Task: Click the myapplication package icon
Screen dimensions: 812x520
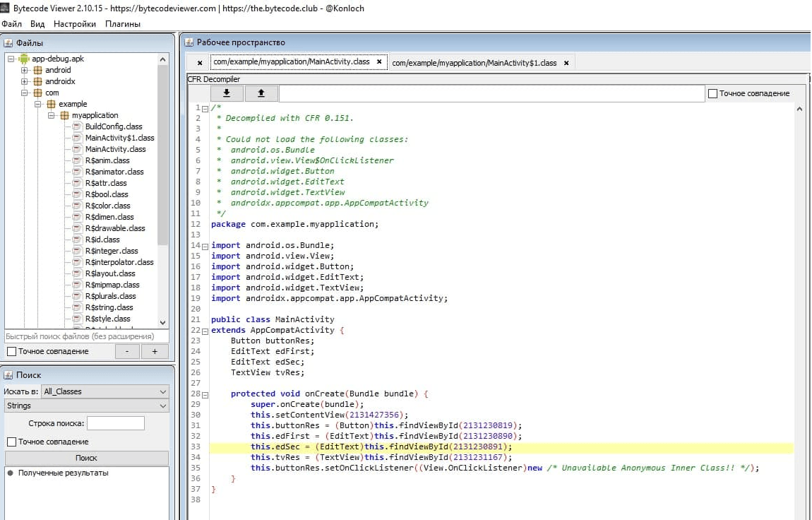Action: click(x=64, y=115)
